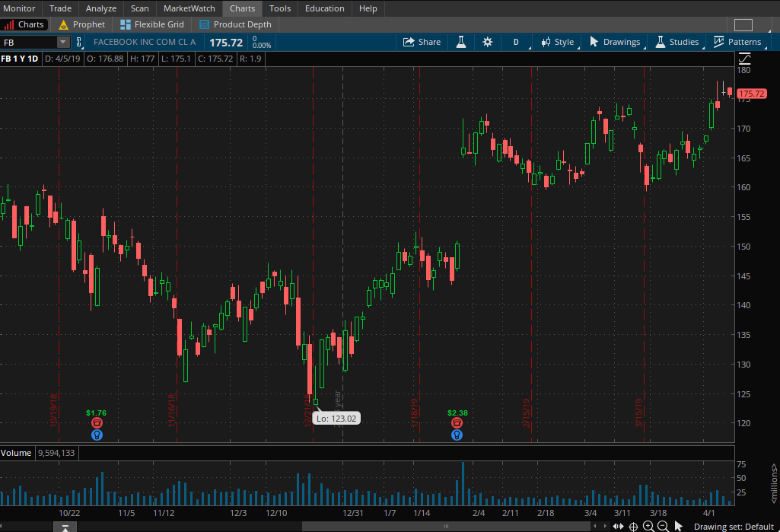Click the FACEBOOK INC COM CL A description
Screen dimensions: 780x532
[145, 43]
